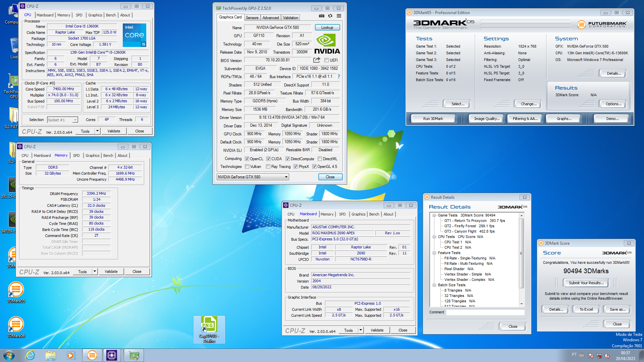The height and width of the screenshot is (362, 644).
Task: Launch Internet Explorer from the taskbar
Action: pos(30,355)
